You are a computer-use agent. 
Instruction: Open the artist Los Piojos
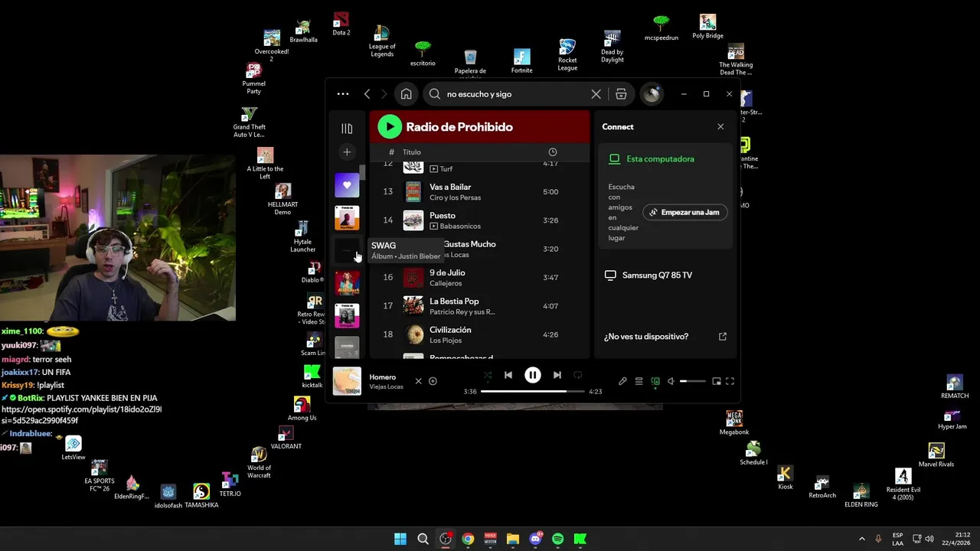[446, 341]
